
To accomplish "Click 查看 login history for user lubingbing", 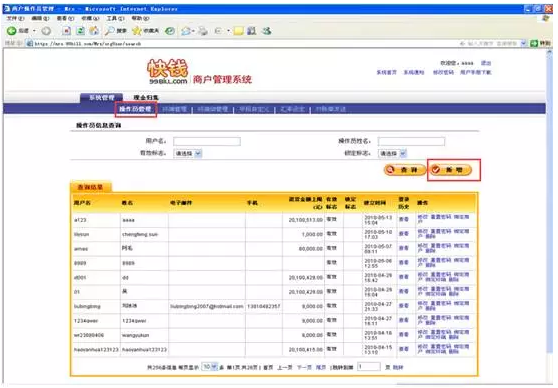I will [x=404, y=306].
